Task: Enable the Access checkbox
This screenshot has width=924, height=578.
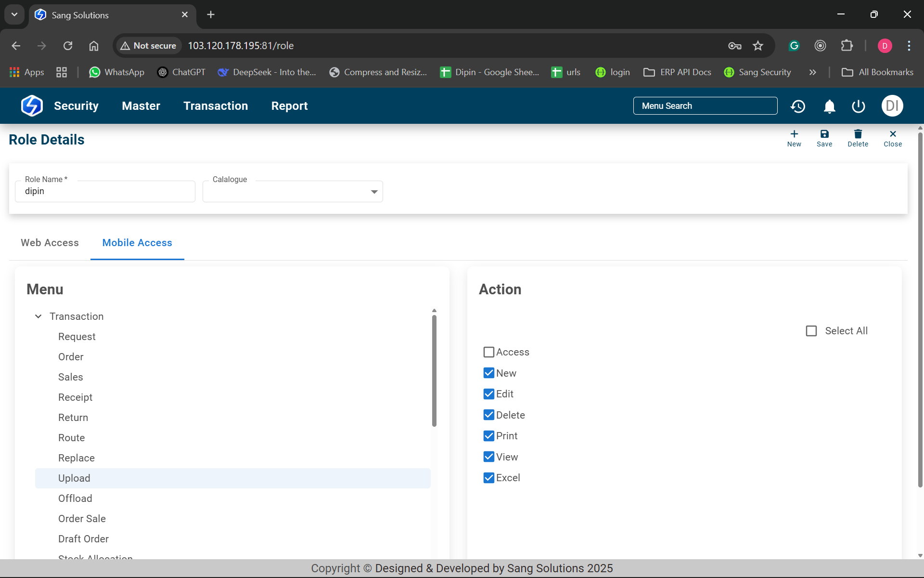Action: pos(489,352)
